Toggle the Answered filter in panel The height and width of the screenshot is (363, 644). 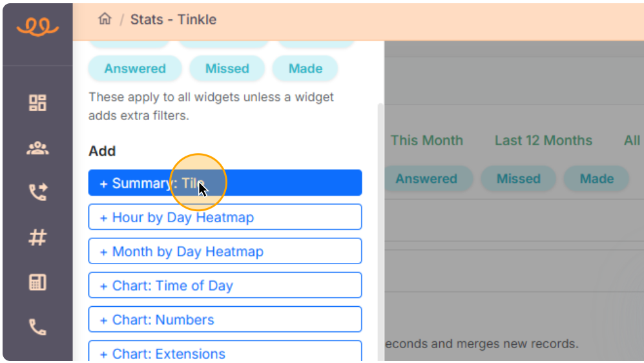(x=135, y=68)
